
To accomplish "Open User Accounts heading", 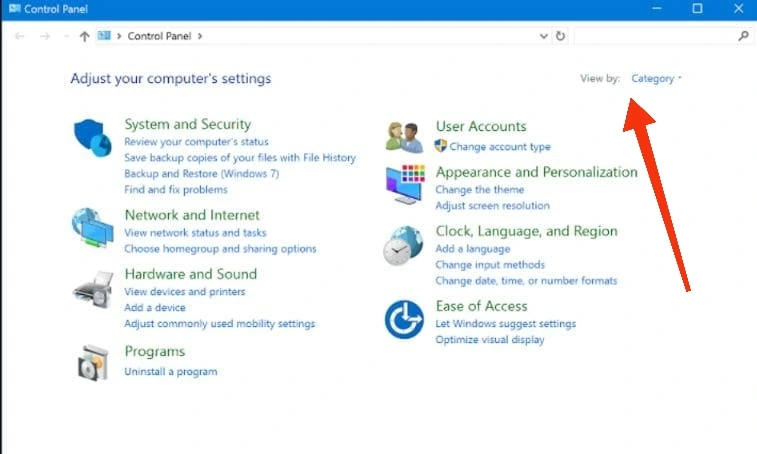I will pos(481,127).
